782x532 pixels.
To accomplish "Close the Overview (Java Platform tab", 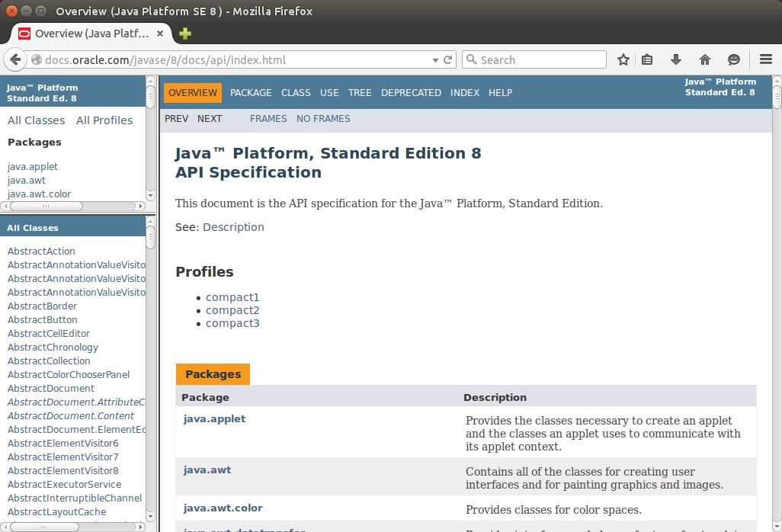I will coord(160,34).
